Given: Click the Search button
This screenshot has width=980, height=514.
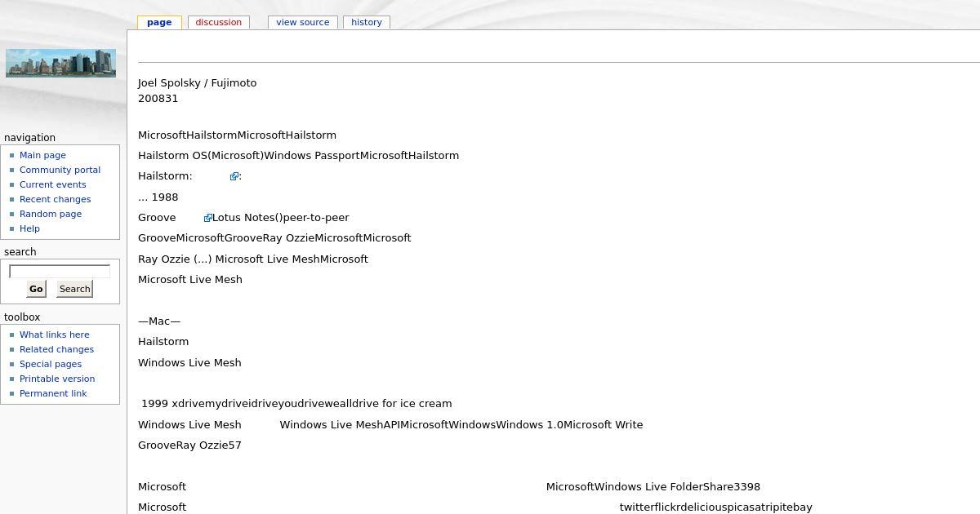Looking at the screenshot, I should click(x=74, y=289).
